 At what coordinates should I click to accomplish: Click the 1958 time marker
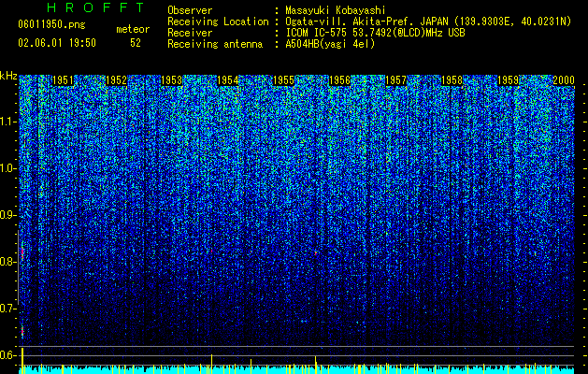pyautogui.click(x=452, y=80)
